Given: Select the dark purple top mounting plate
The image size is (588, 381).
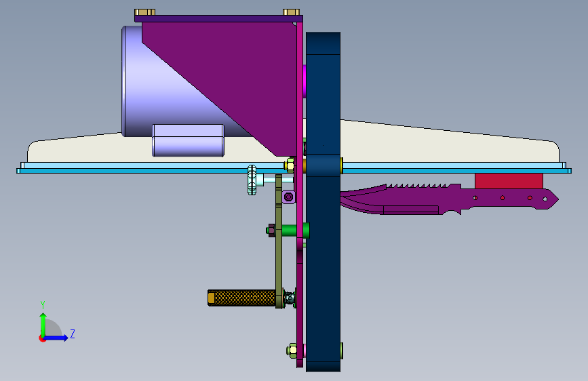Looking at the screenshot, I should [218, 18].
